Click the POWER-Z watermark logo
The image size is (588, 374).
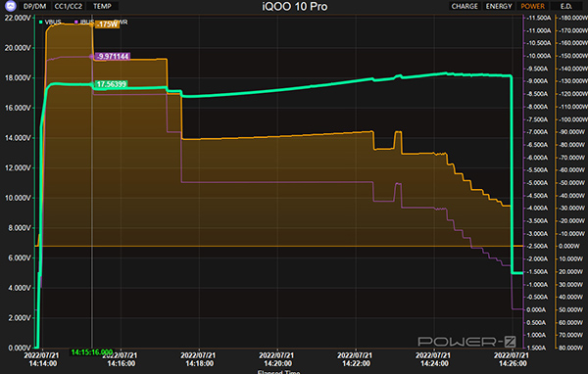466,342
